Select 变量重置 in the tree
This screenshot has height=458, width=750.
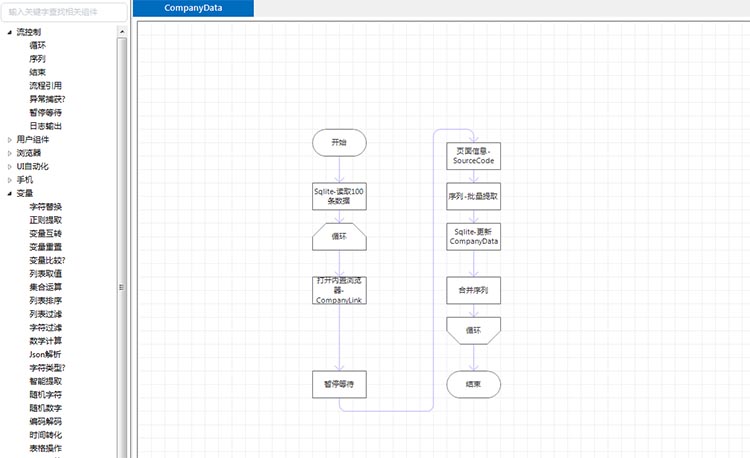pyautogui.click(x=45, y=247)
